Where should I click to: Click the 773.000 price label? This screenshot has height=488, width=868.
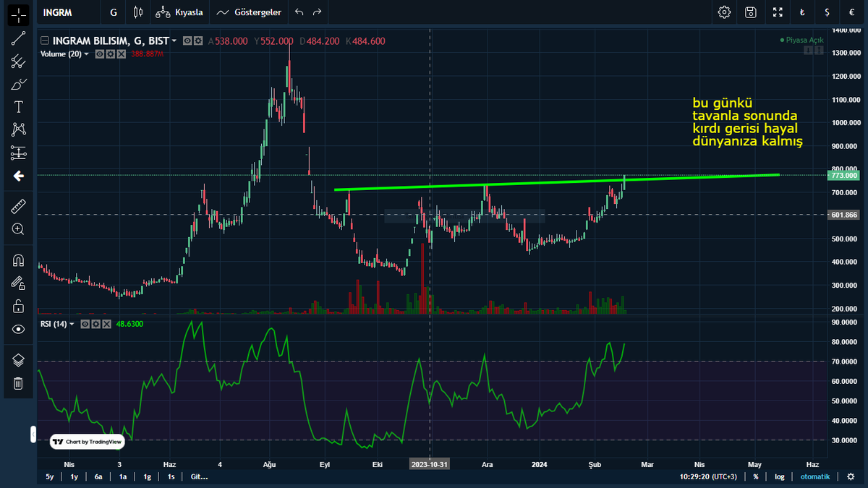click(845, 176)
